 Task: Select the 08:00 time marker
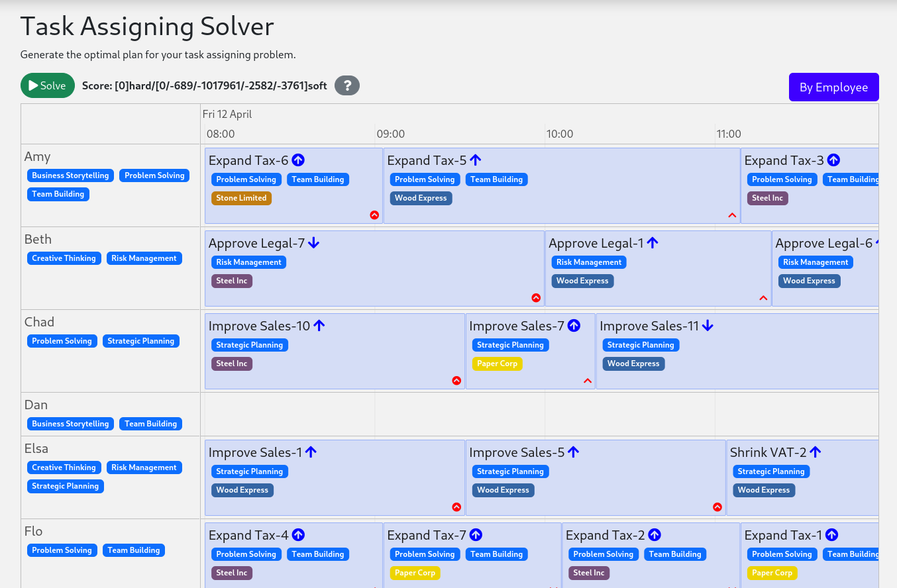[221, 134]
